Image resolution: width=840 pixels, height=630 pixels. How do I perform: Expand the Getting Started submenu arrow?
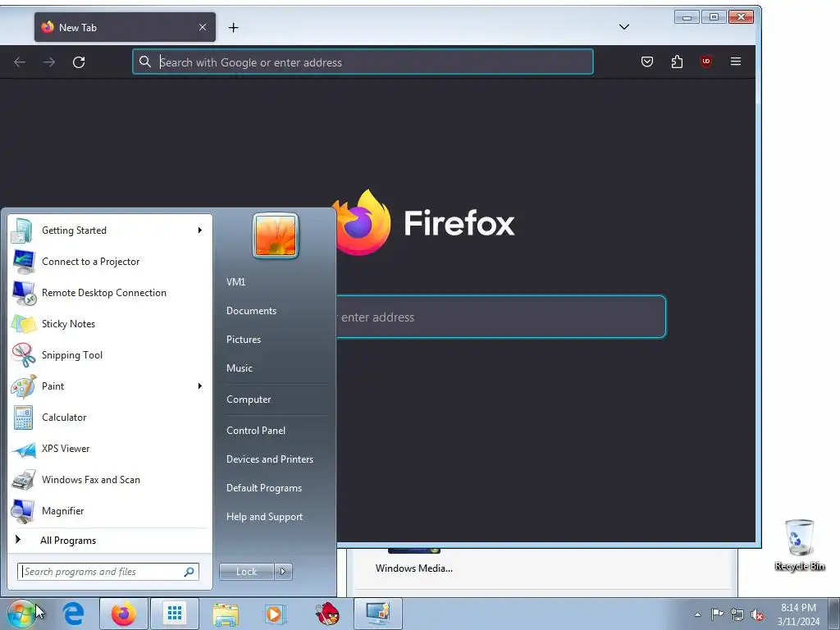[x=200, y=231]
